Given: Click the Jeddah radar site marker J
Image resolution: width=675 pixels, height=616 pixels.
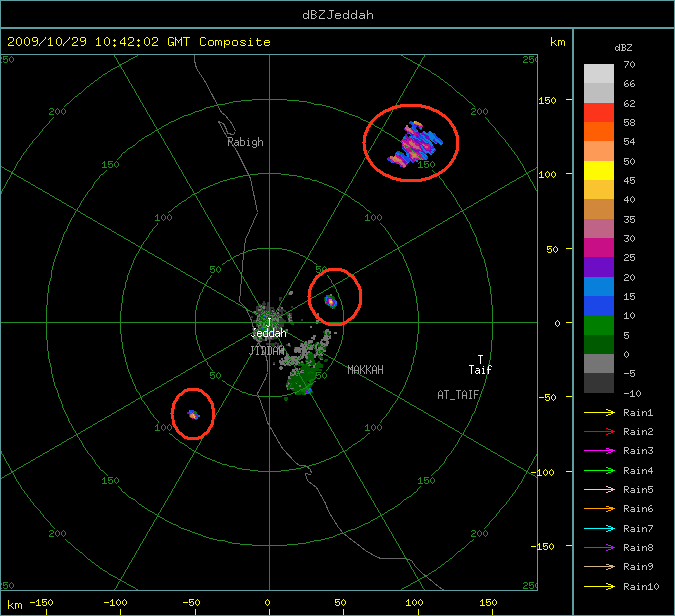Looking at the screenshot, I should 269,322.
